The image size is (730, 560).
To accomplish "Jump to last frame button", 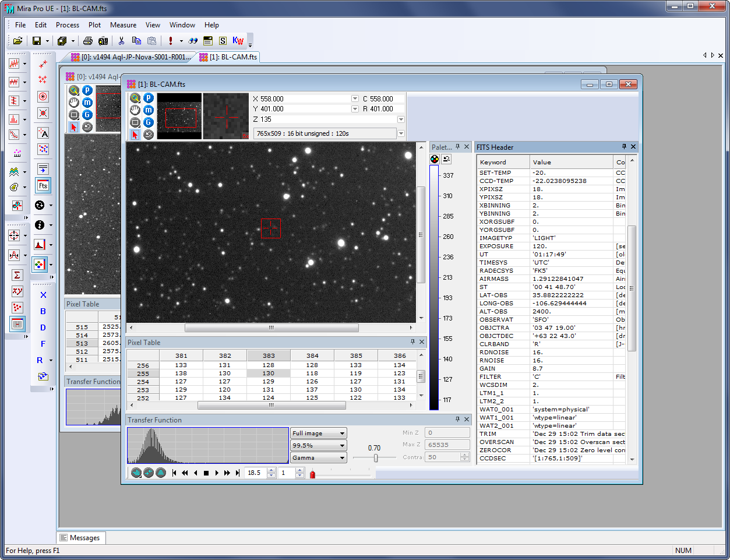I will [238, 473].
